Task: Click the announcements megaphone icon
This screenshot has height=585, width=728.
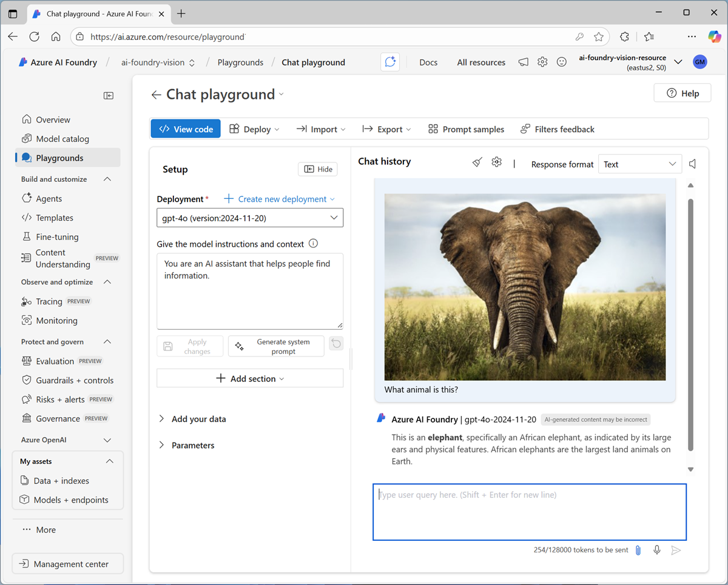Action: click(x=523, y=62)
